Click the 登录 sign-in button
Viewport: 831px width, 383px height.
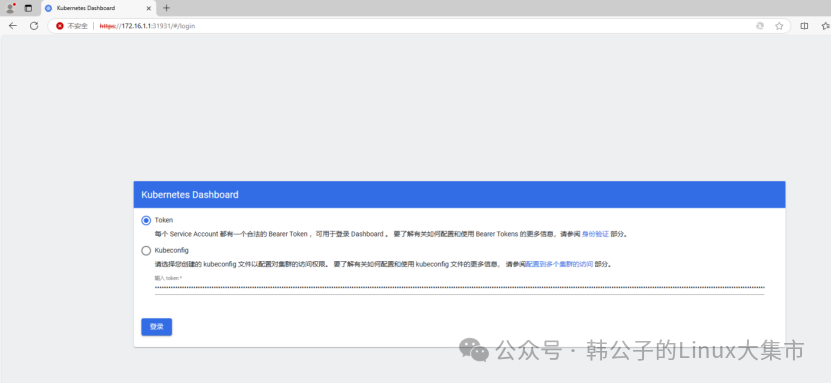pos(156,327)
